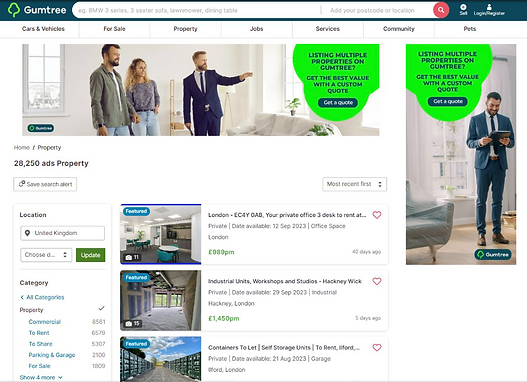The width and height of the screenshot is (527, 382).
Task: Click the United Kingdom location input
Action: point(63,233)
